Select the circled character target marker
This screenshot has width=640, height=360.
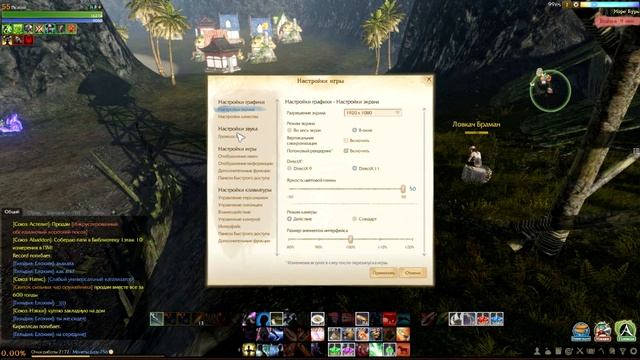tap(550, 91)
